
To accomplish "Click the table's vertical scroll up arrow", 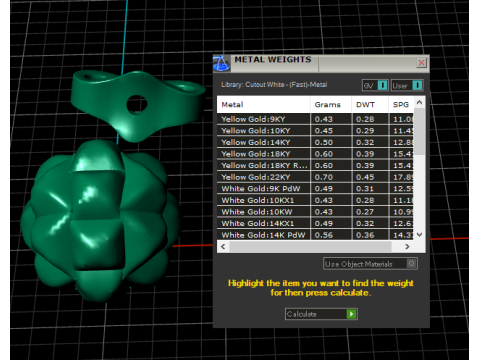I will (419, 102).
